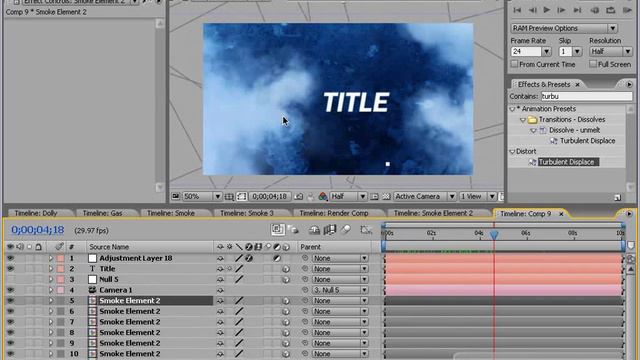Open graph/brainstorm icon in timeline header
Screen dimensions: 640x360
tap(366, 230)
